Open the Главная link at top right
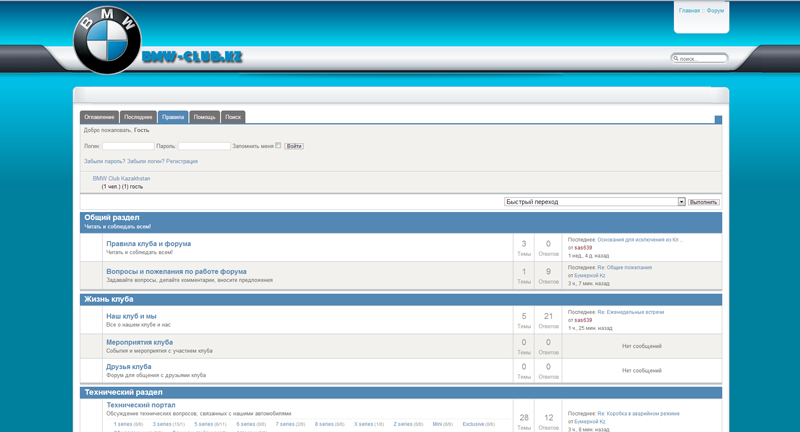 [689, 11]
